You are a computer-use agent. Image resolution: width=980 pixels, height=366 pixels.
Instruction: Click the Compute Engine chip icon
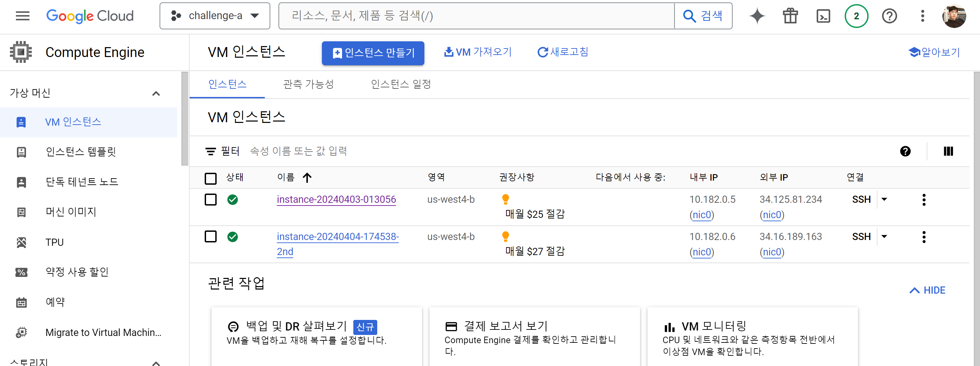(x=21, y=52)
